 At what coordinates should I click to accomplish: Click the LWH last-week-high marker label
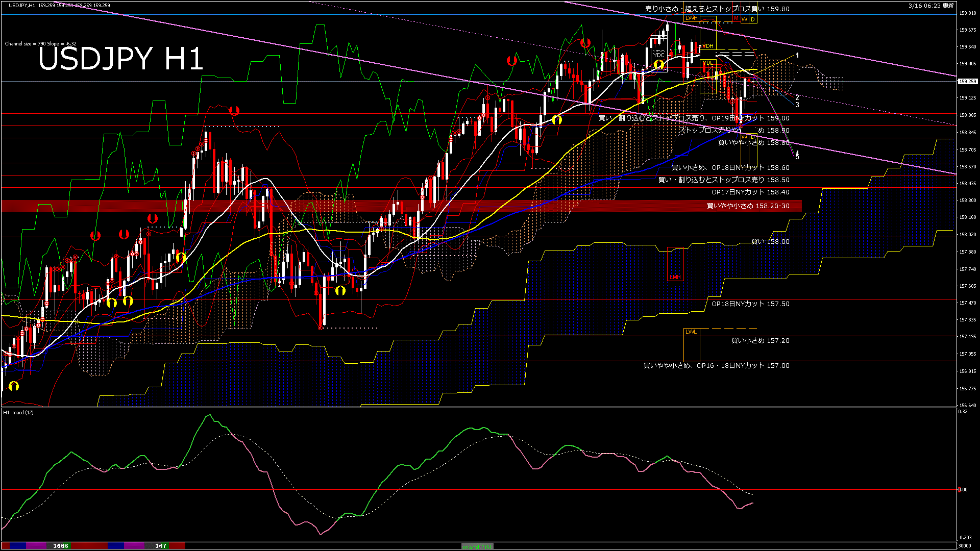click(x=692, y=18)
